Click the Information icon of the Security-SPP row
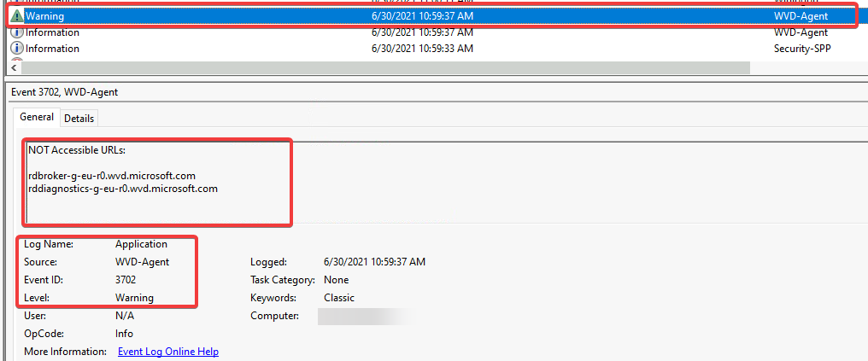Screen dimensions: 868x361 (17, 49)
